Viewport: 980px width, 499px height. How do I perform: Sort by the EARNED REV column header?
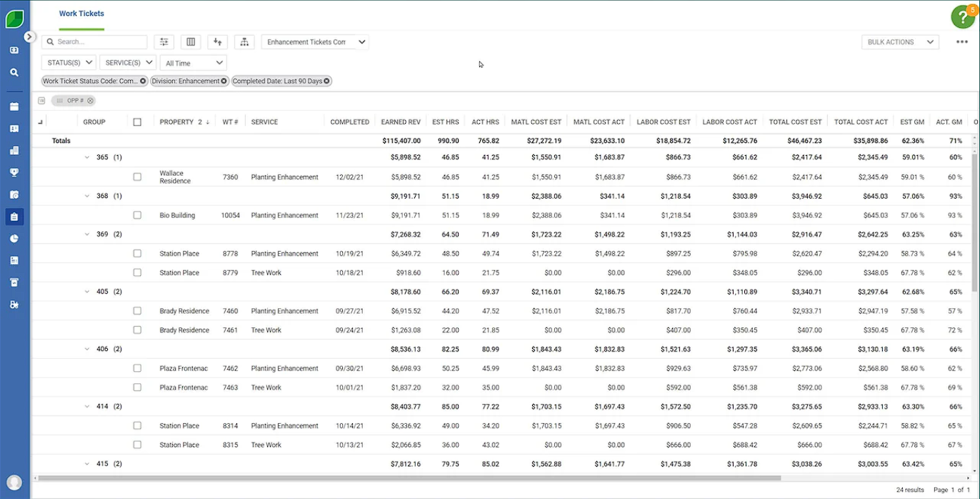(x=401, y=122)
